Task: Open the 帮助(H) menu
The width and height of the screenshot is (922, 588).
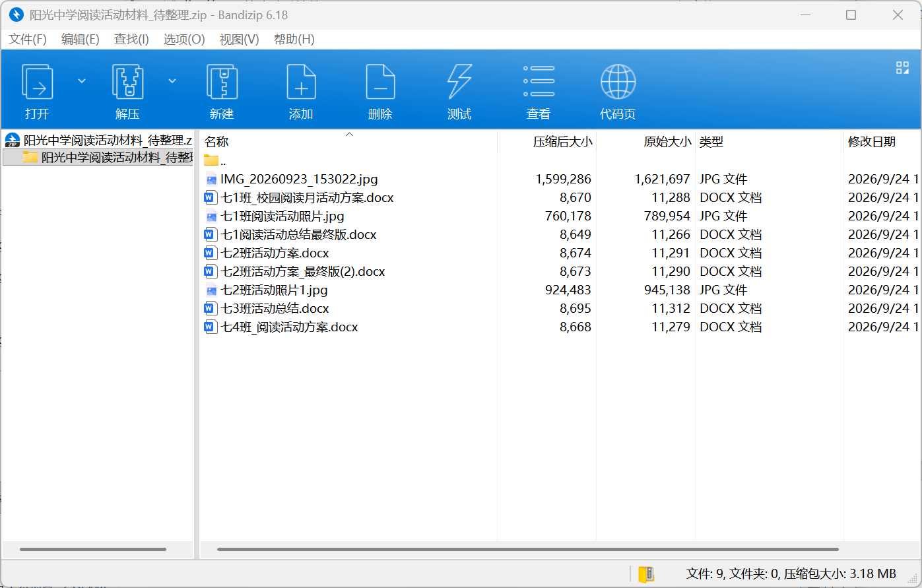Action: [x=294, y=40]
